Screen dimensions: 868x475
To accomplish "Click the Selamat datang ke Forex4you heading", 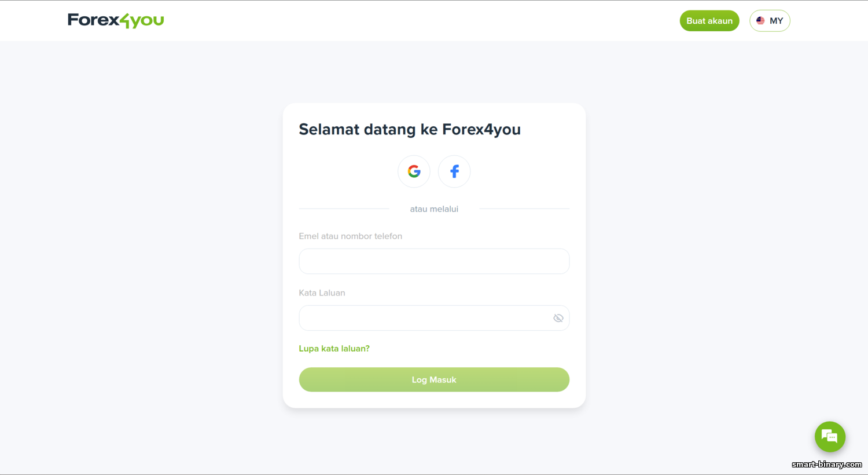I will 409,129.
